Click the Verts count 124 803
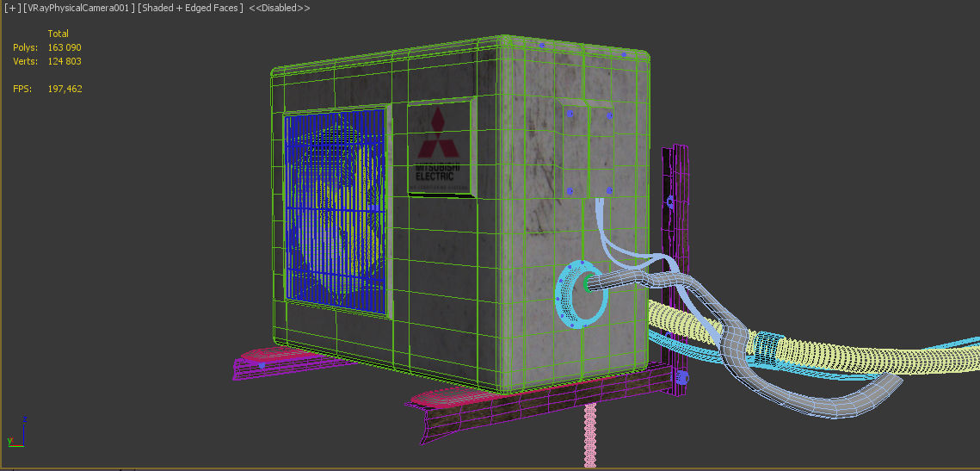 coord(65,61)
